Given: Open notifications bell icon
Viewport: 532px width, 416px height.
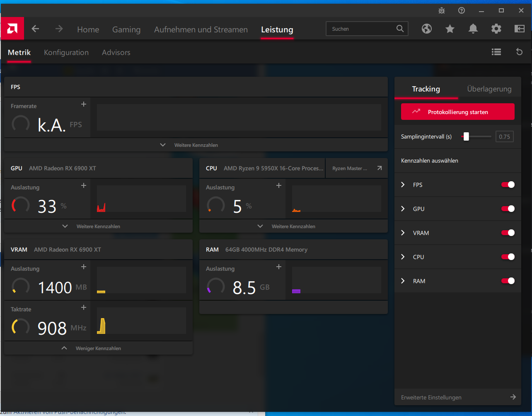Looking at the screenshot, I should (x=473, y=29).
